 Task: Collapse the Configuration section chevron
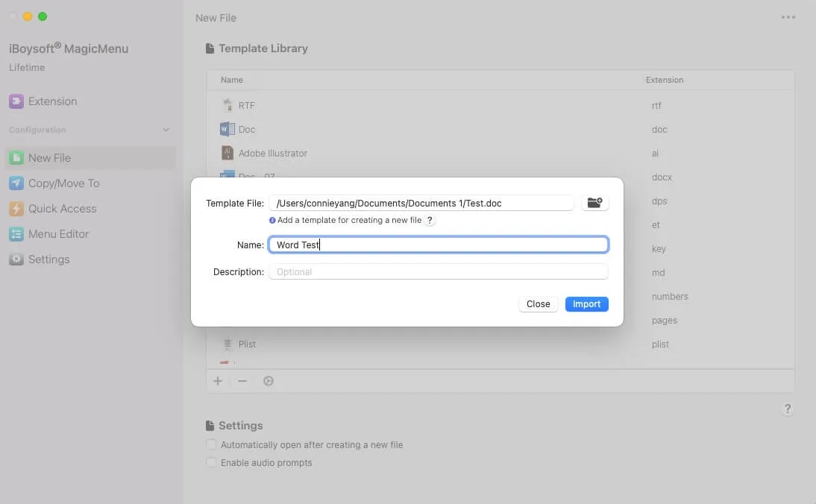tap(166, 130)
